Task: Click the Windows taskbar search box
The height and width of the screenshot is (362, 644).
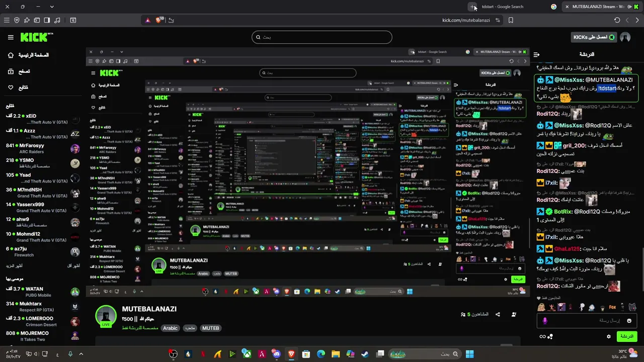Action: 426,354
